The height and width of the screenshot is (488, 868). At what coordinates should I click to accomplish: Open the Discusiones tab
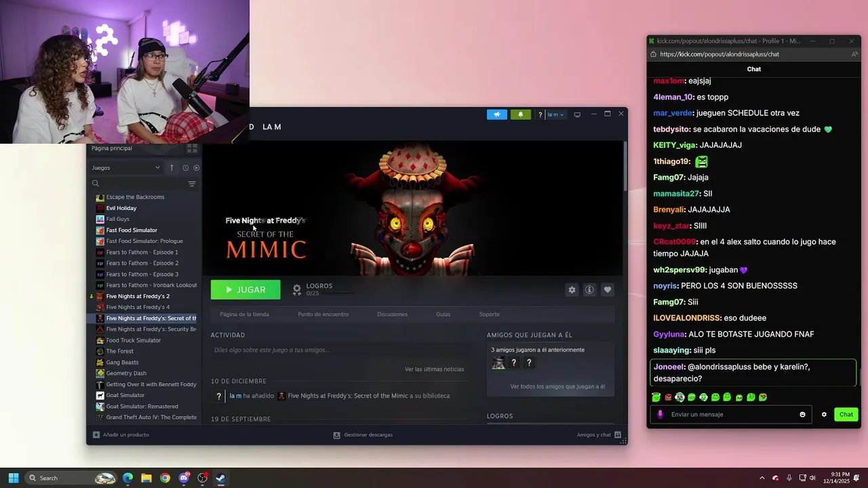tap(393, 314)
